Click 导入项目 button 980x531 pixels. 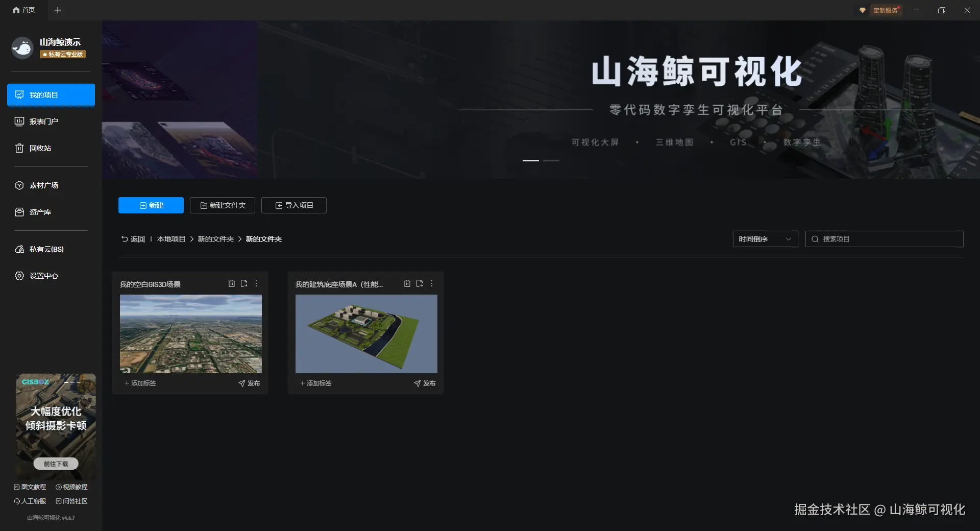tap(294, 205)
